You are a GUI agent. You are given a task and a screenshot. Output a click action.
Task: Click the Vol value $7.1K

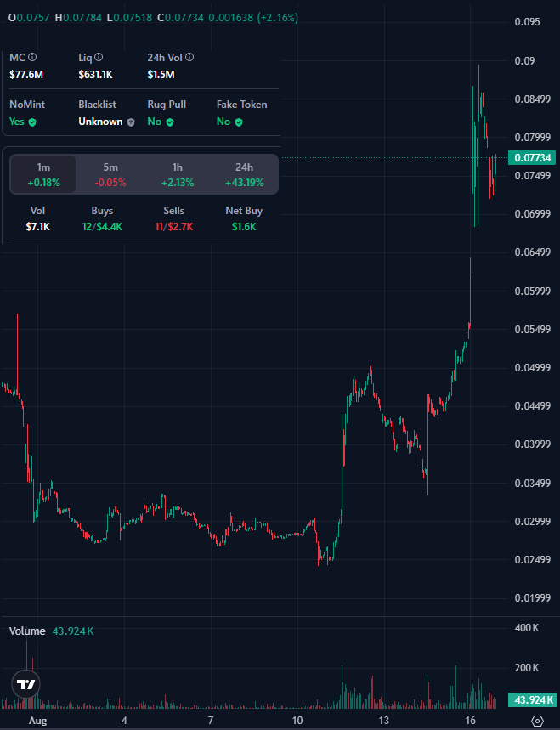pos(37,227)
